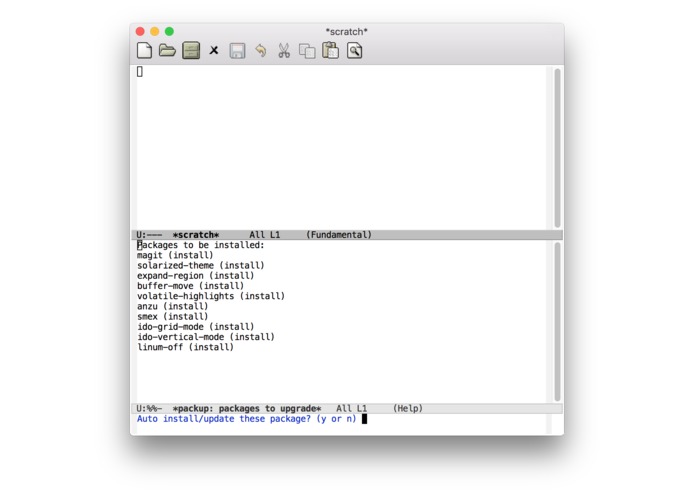Select the 'volatile-highlights (install)' line
The image size is (695, 494).
[x=211, y=296]
